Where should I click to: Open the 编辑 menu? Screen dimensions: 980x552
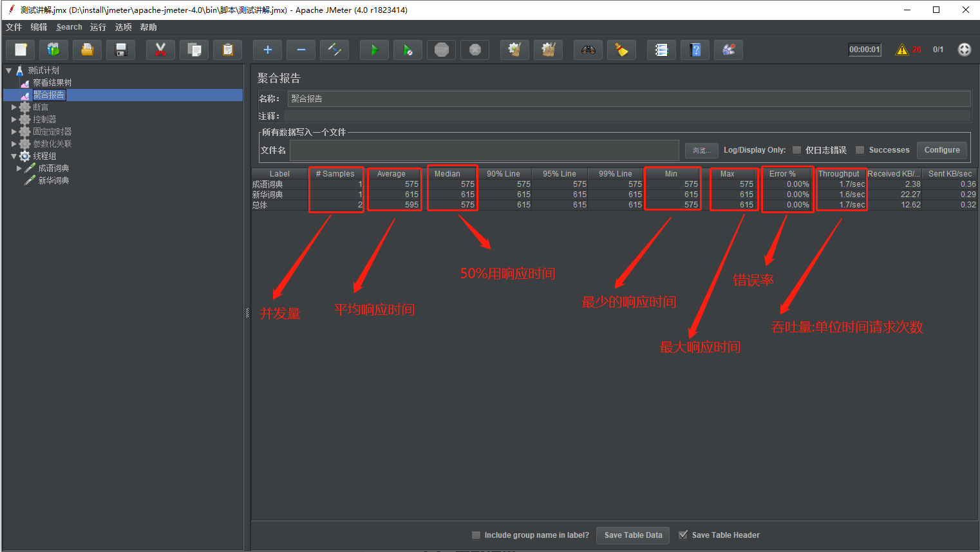point(39,27)
